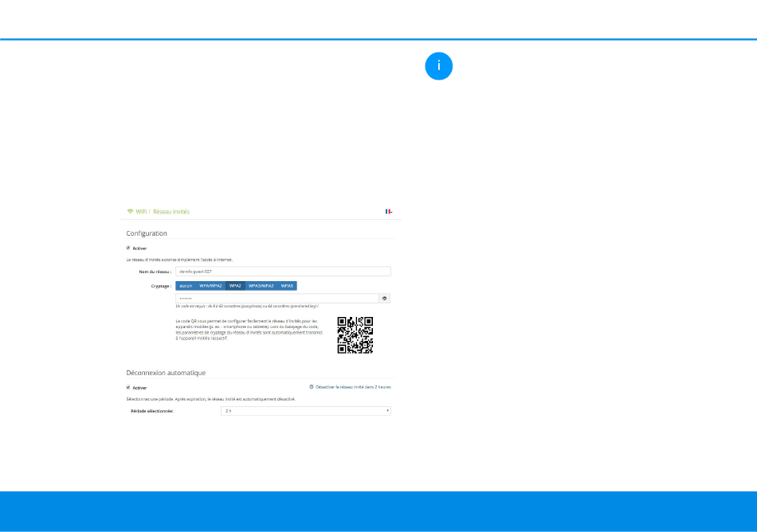Screen dimensions: 757x532
Task: Show password with the eye icon
Action: click(x=385, y=299)
